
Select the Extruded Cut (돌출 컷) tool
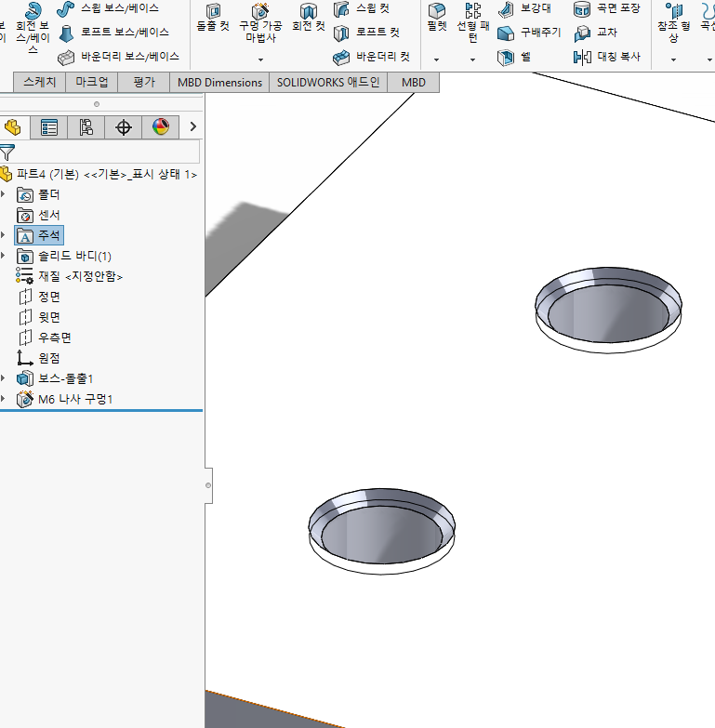click(213, 18)
